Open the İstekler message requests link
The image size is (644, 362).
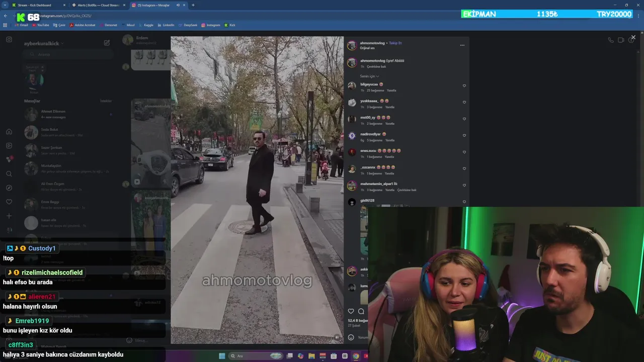point(106,101)
